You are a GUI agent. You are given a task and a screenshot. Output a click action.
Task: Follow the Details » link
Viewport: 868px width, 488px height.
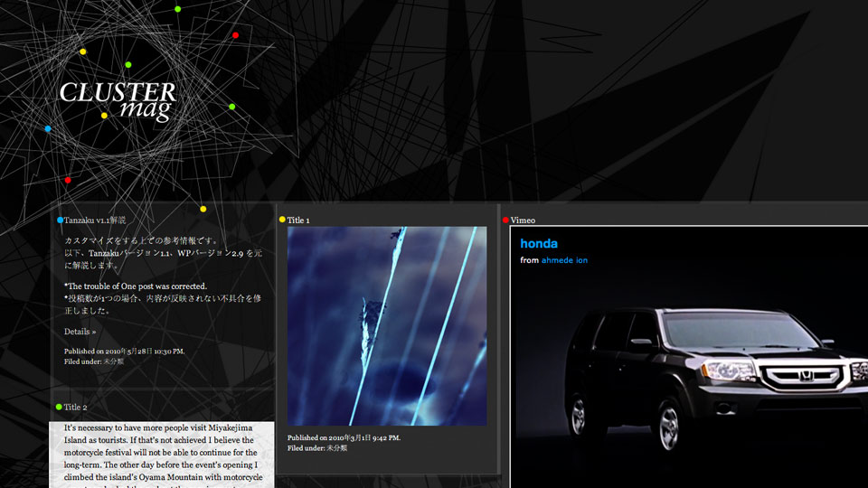[80, 332]
